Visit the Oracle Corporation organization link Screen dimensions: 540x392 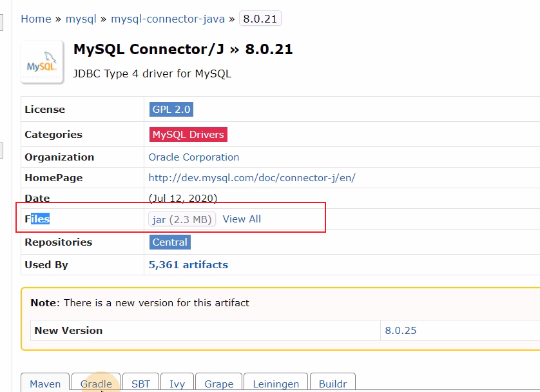[x=193, y=157]
